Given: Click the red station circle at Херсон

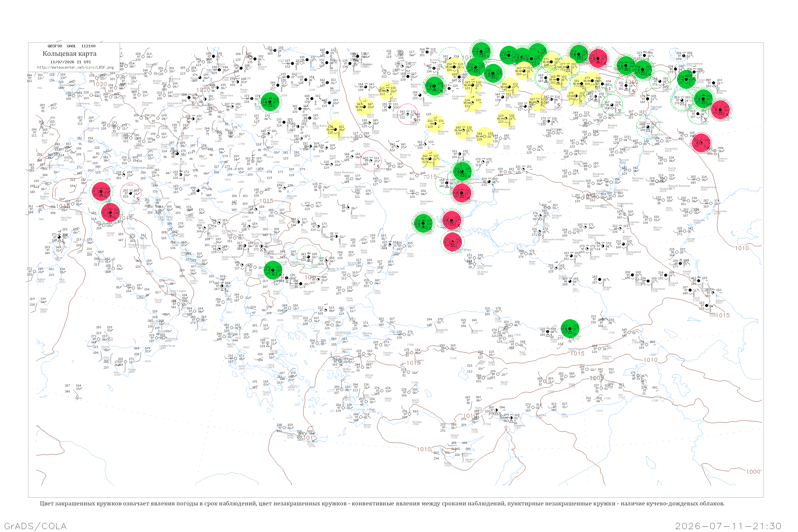Looking at the screenshot, I should click(452, 220).
